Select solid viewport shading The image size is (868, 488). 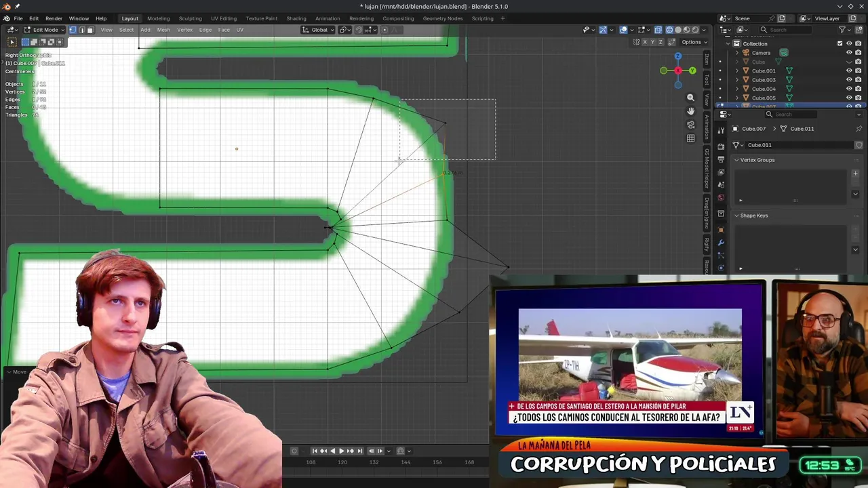(x=678, y=30)
